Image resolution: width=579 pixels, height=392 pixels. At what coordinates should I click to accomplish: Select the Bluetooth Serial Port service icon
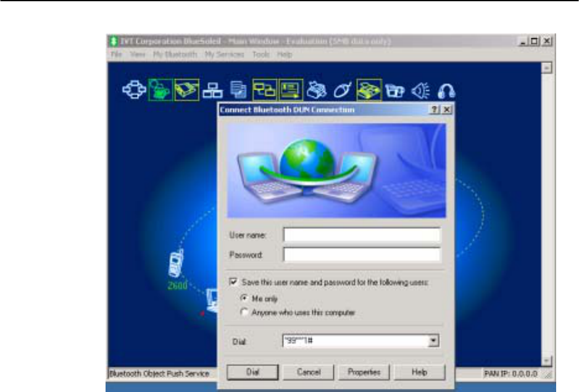tap(186, 90)
